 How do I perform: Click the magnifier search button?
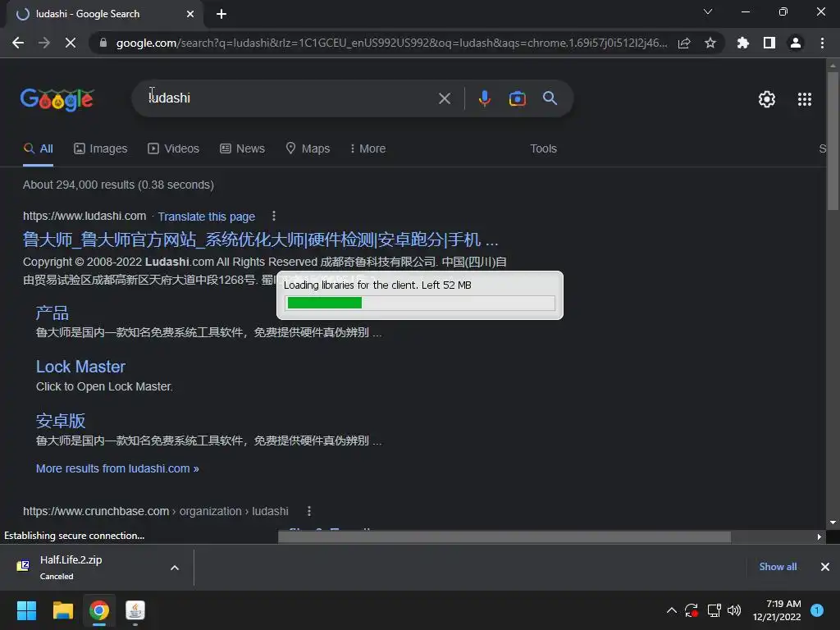550,98
